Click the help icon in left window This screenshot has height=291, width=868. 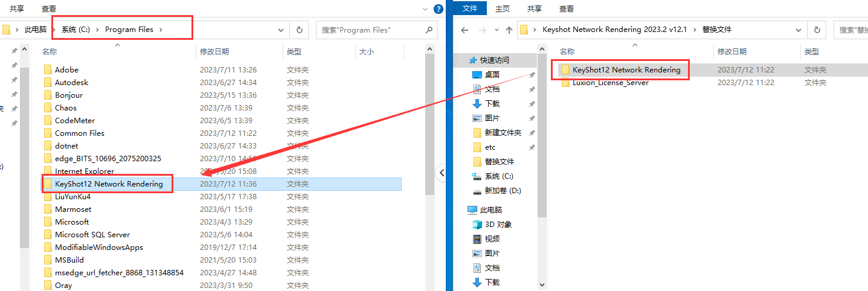click(x=439, y=8)
